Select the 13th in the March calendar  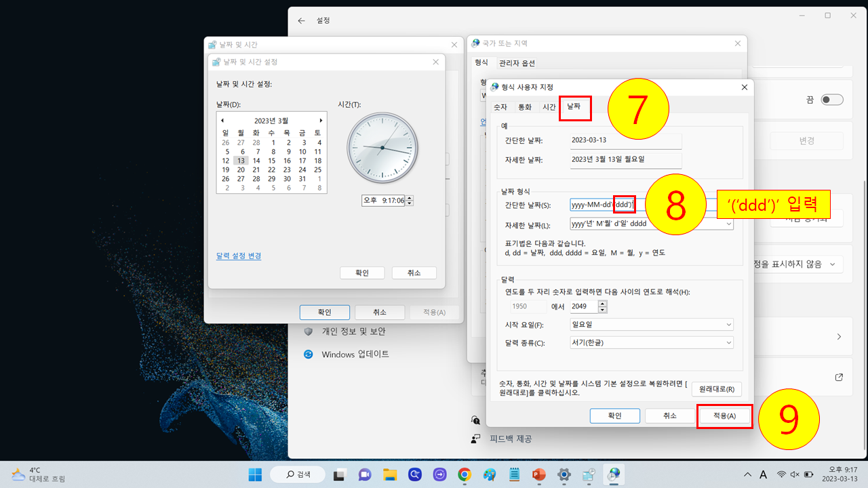[x=241, y=160]
